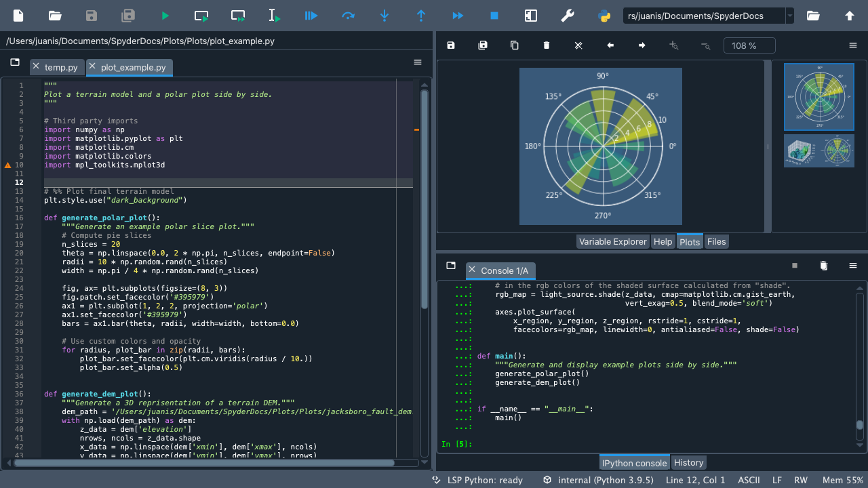Switch to the temp.py editor tab
868x488 pixels.
pos(60,68)
